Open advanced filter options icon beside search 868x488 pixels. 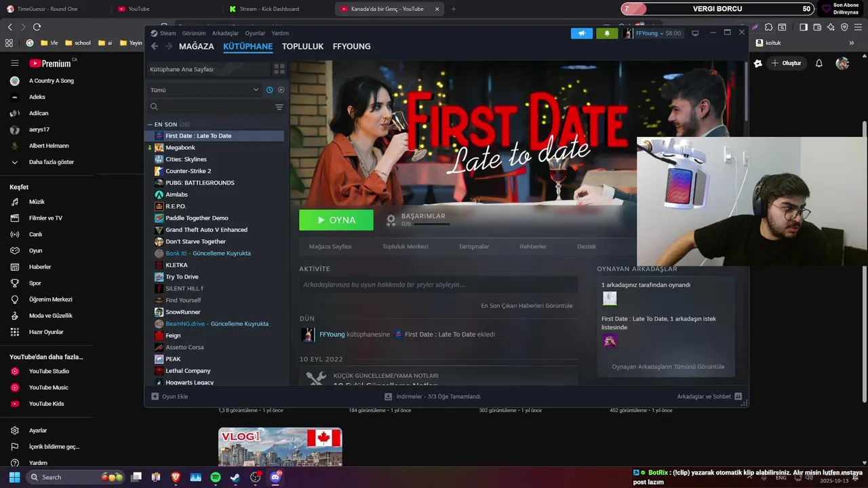tap(279, 107)
